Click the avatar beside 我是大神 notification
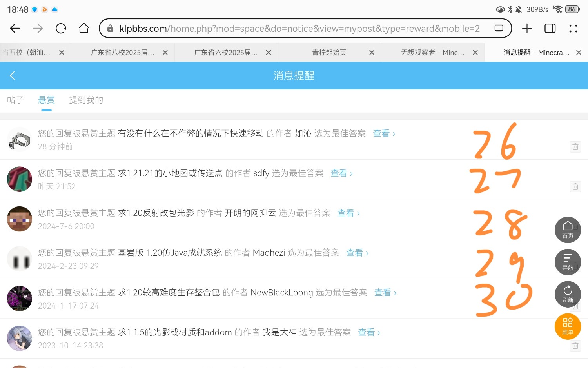The height and width of the screenshot is (368, 588). point(19,338)
